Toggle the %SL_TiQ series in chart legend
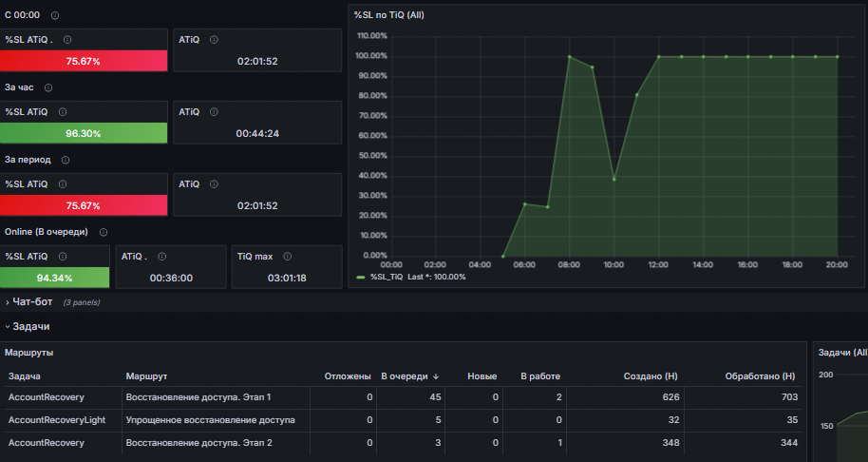868x462 pixels. [x=387, y=277]
